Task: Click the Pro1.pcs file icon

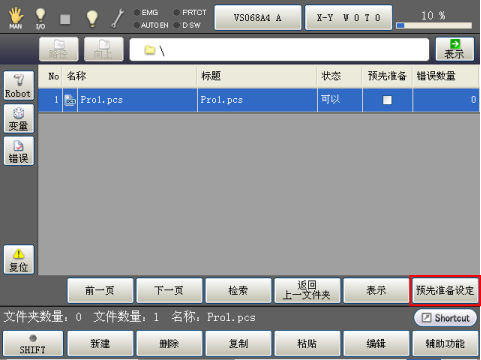Action: tap(70, 100)
